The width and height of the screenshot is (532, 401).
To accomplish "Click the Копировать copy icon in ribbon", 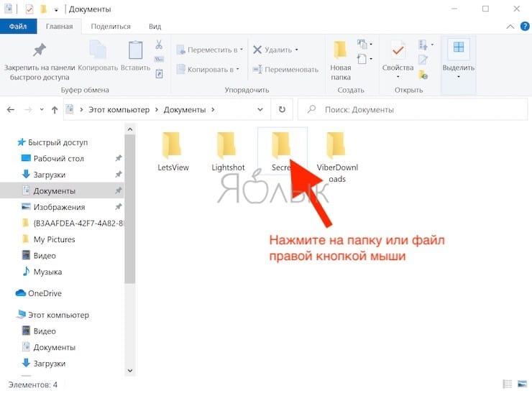I will (98, 50).
